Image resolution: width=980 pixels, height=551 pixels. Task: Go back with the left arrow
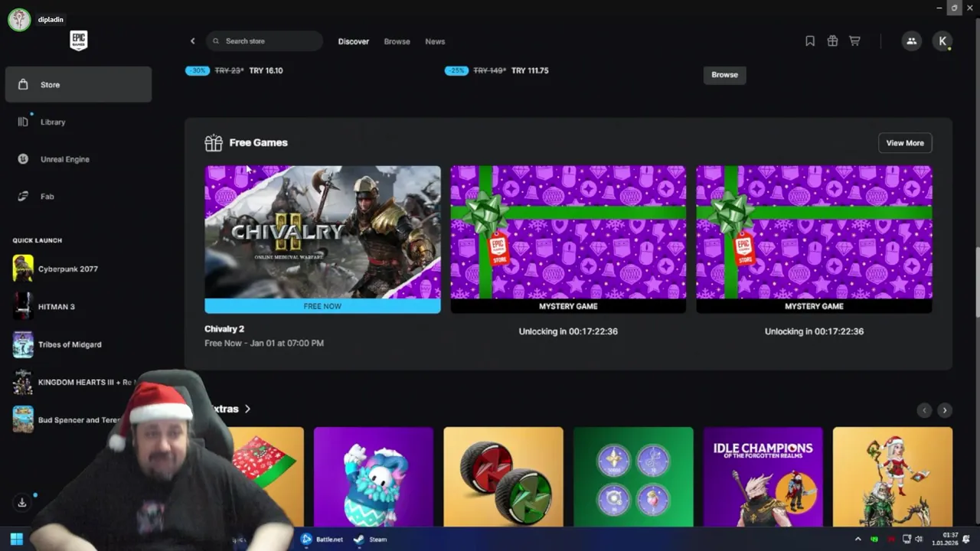[192, 41]
